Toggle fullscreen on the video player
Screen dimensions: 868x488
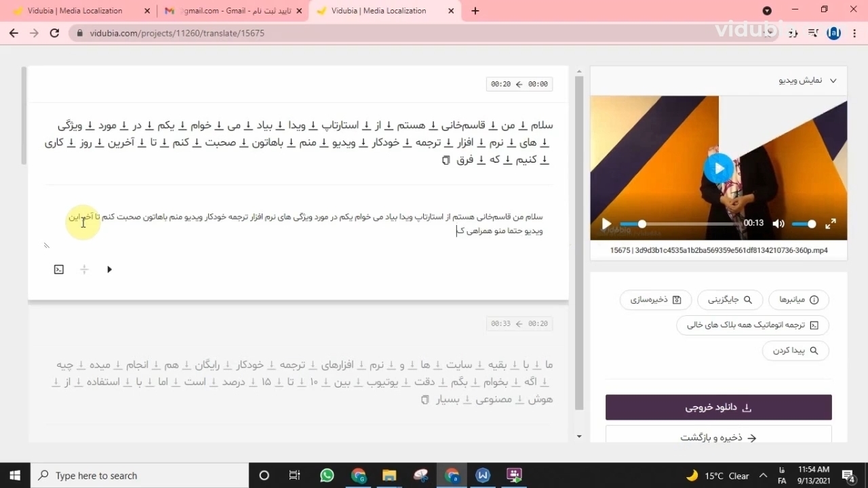(831, 224)
